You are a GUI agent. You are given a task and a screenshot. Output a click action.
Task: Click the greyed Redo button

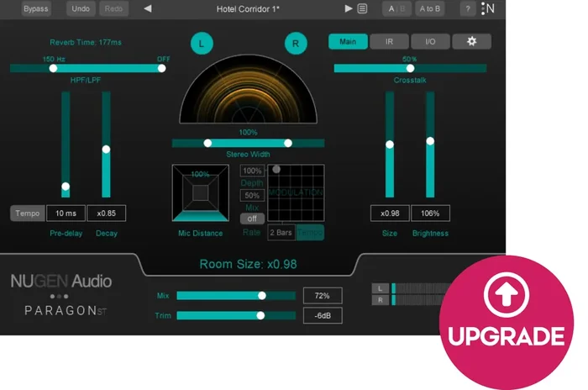(x=113, y=8)
